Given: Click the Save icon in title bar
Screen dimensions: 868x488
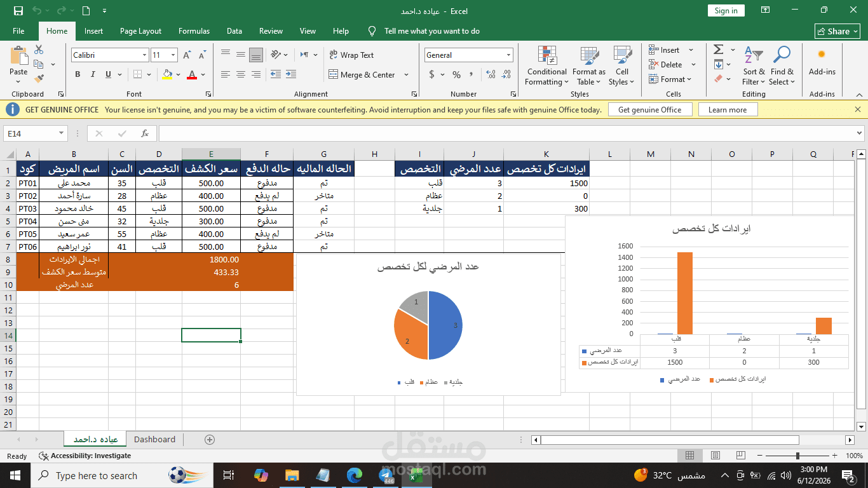Looking at the screenshot, I should [x=18, y=11].
